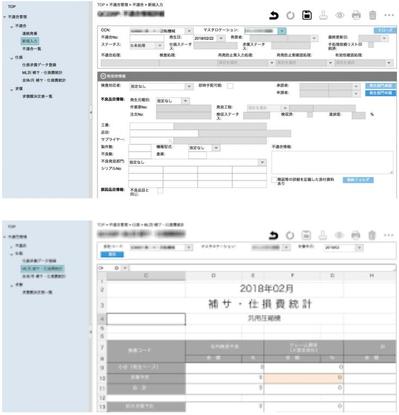Open the 検査記名者 dropdown
This screenshot has height=415, width=399.
189,86
